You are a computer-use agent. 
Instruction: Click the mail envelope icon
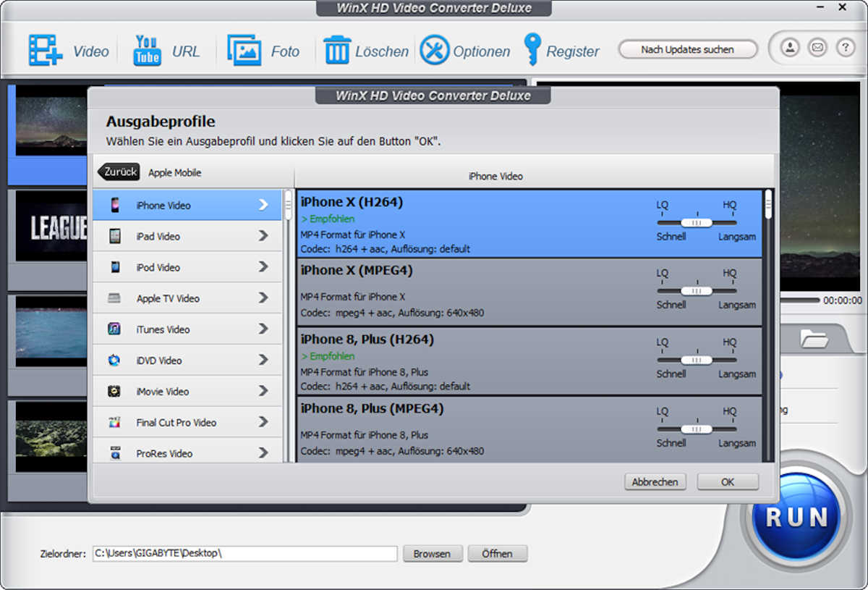coord(817,48)
